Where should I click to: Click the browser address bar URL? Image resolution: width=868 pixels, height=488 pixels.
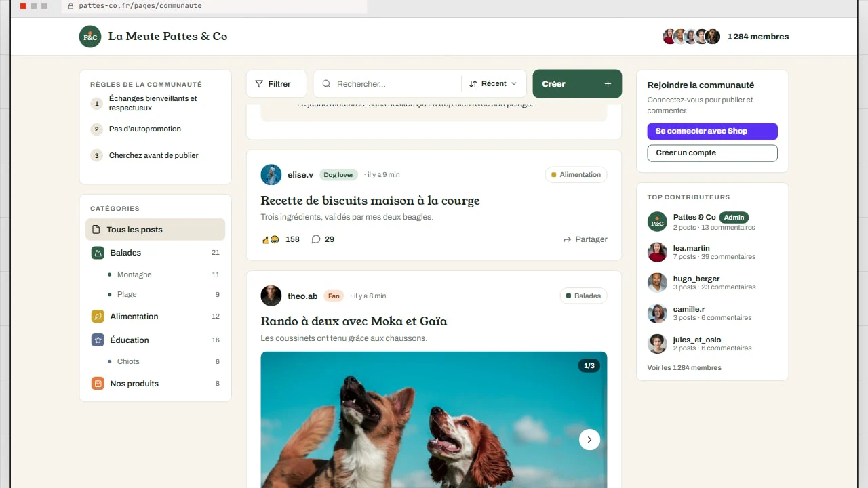140,6
